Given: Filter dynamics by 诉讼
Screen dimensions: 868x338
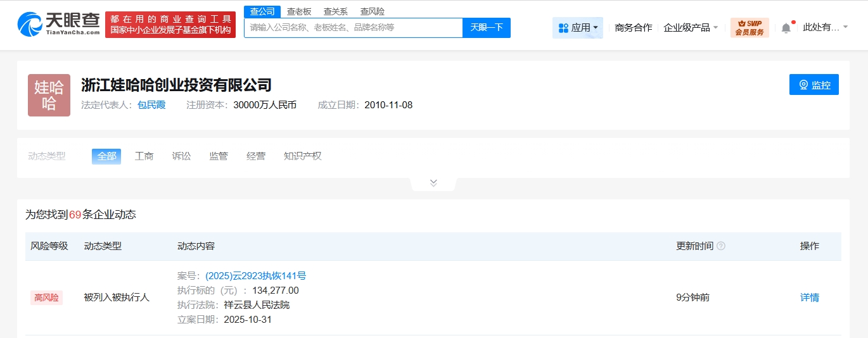Looking at the screenshot, I should tap(181, 156).
